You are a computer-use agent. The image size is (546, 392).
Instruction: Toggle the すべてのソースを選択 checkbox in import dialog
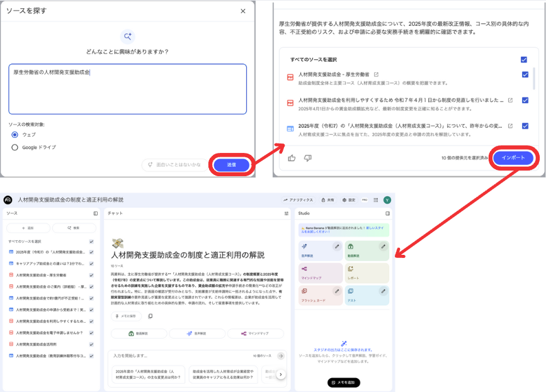(x=524, y=60)
